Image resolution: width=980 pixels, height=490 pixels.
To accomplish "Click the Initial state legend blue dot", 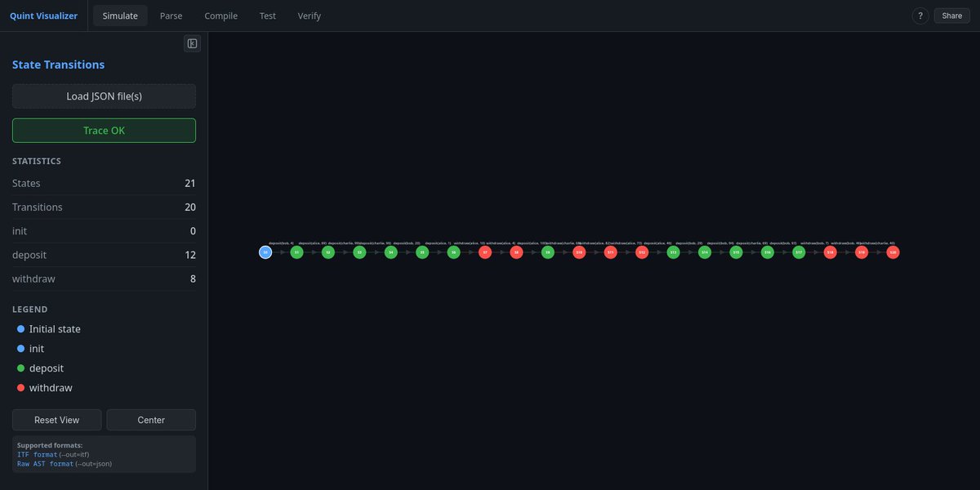I will [x=21, y=329].
